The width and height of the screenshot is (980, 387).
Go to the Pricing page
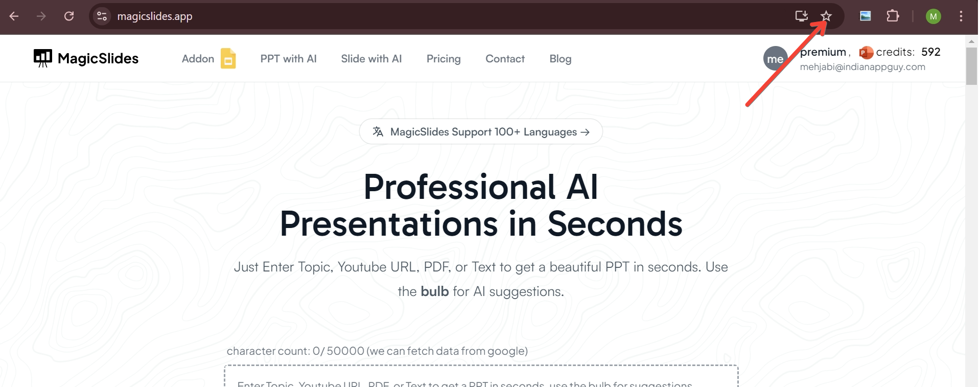pos(444,59)
